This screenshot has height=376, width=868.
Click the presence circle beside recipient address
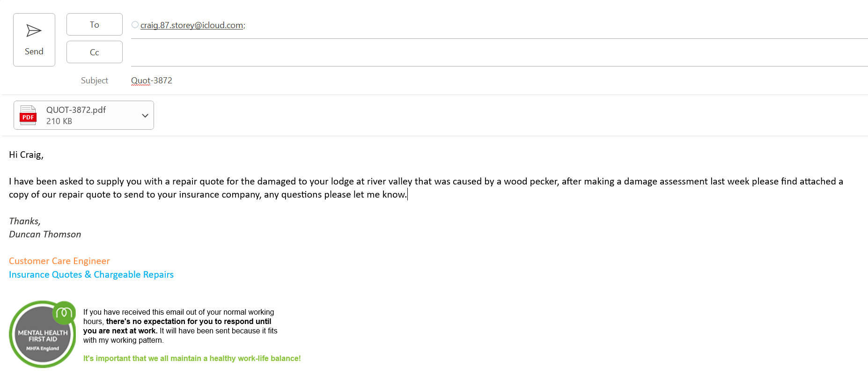pyautogui.click(x=135, y=25)
